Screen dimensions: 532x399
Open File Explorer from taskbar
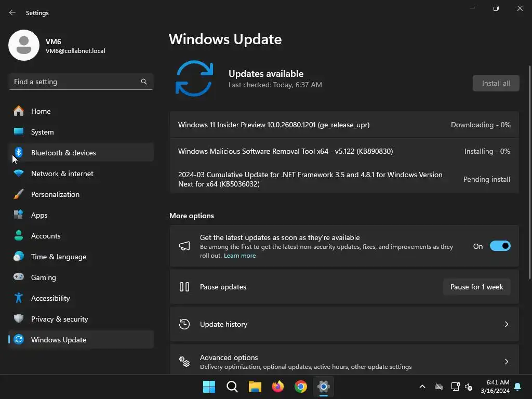255,387
